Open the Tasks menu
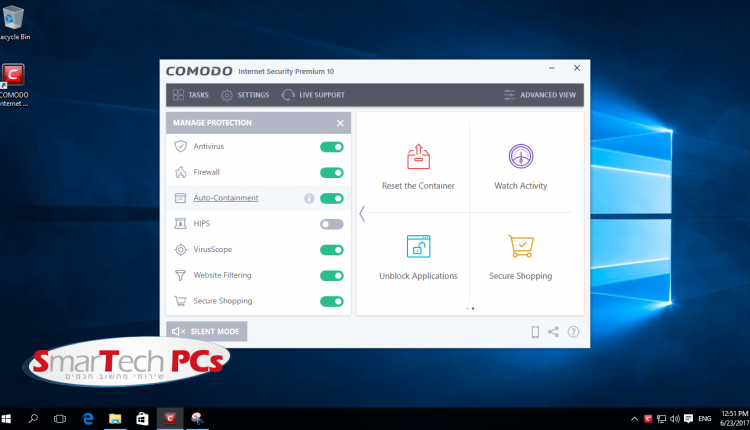 coord(190,95)
